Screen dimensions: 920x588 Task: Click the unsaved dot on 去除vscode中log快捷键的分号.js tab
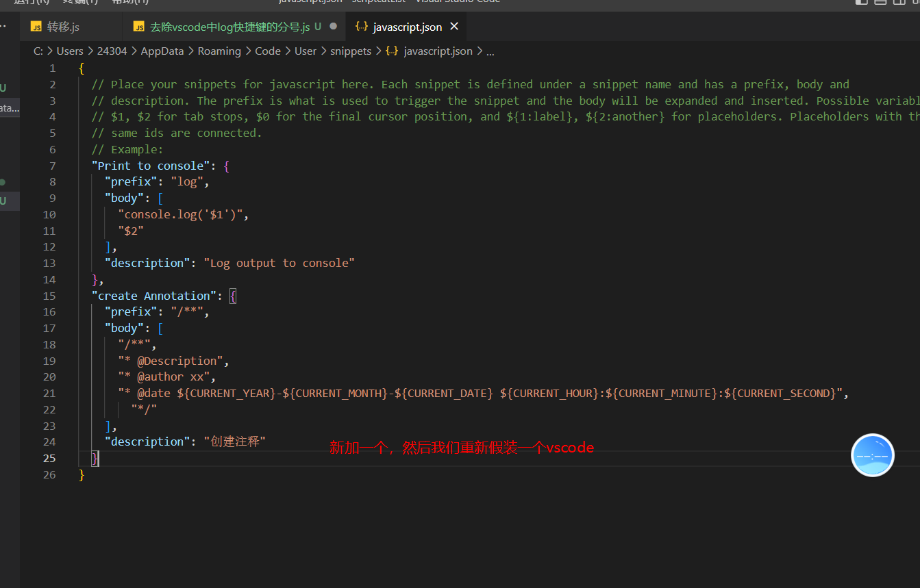point(334,27)
